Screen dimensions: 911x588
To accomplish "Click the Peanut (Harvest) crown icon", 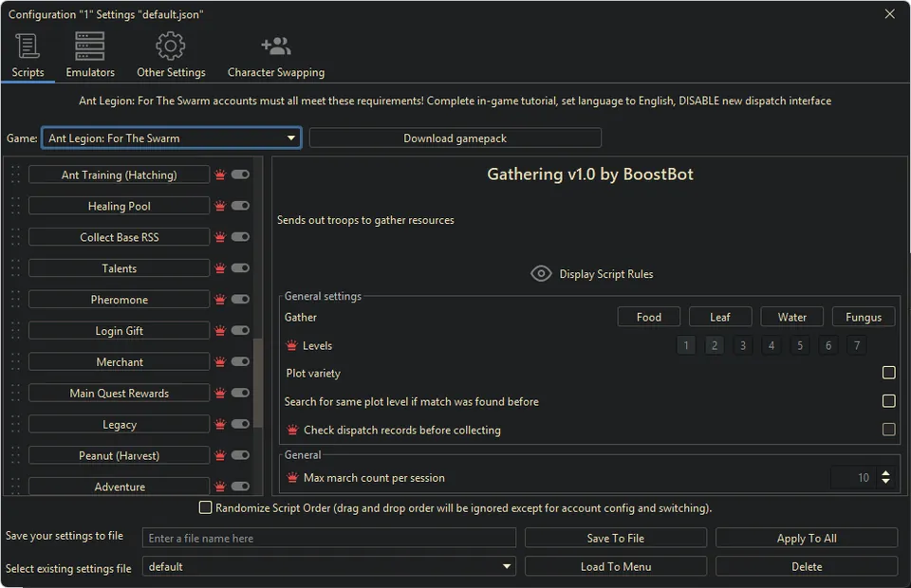I will point(220,455).
